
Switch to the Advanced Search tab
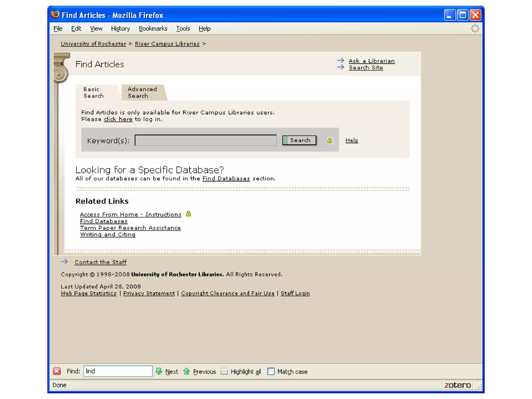coord(142,92)
